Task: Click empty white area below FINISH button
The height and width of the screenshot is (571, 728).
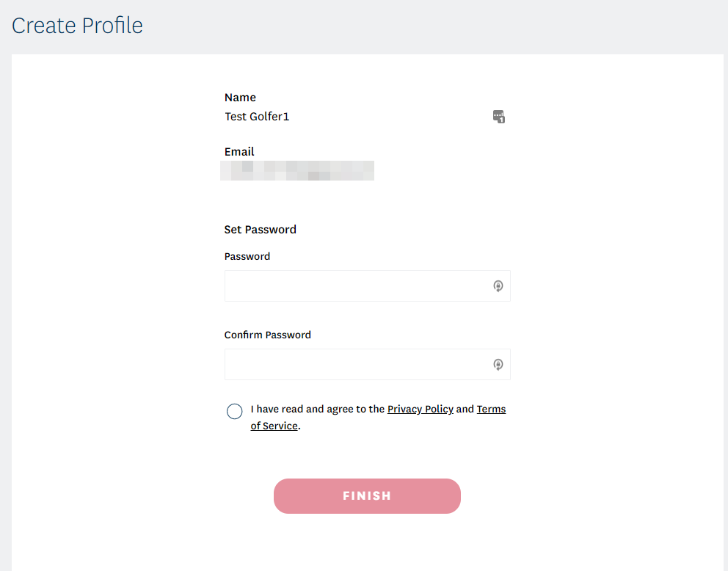Action: coord(367,543)
